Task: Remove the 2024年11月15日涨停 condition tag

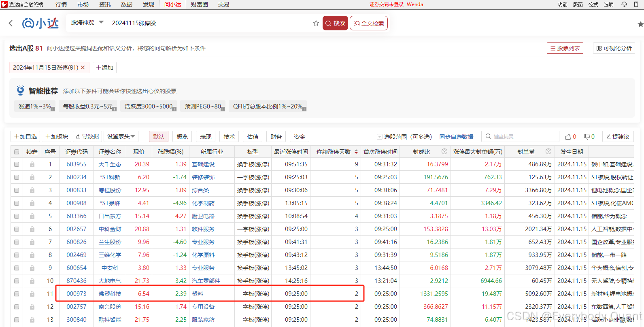Action: tap(83, 68)
